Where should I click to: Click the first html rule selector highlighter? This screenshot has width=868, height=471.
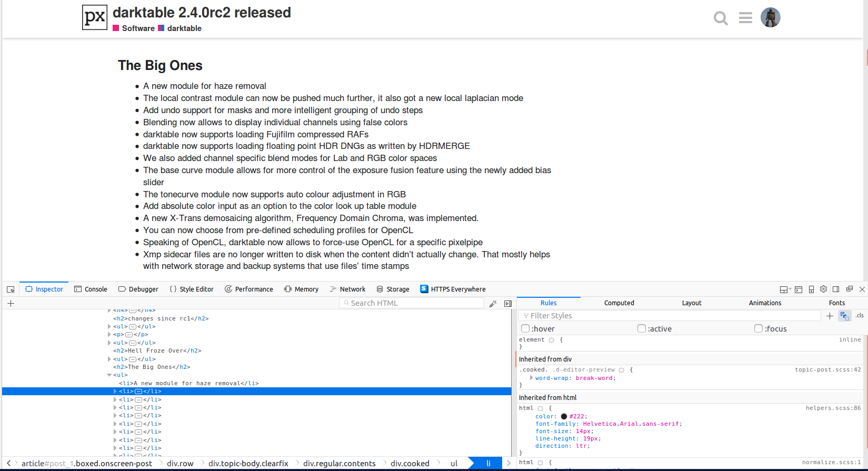[540, 408]
